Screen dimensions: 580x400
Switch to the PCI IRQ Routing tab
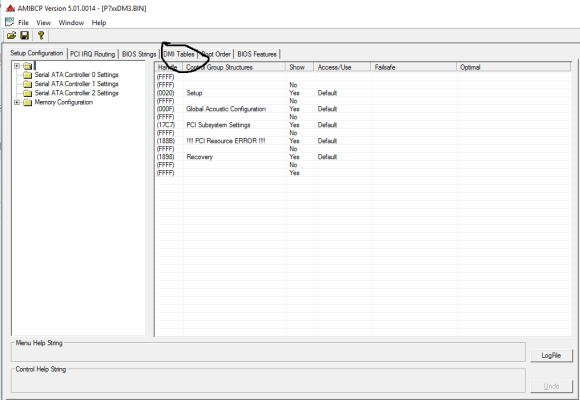[x=92, y=54]
